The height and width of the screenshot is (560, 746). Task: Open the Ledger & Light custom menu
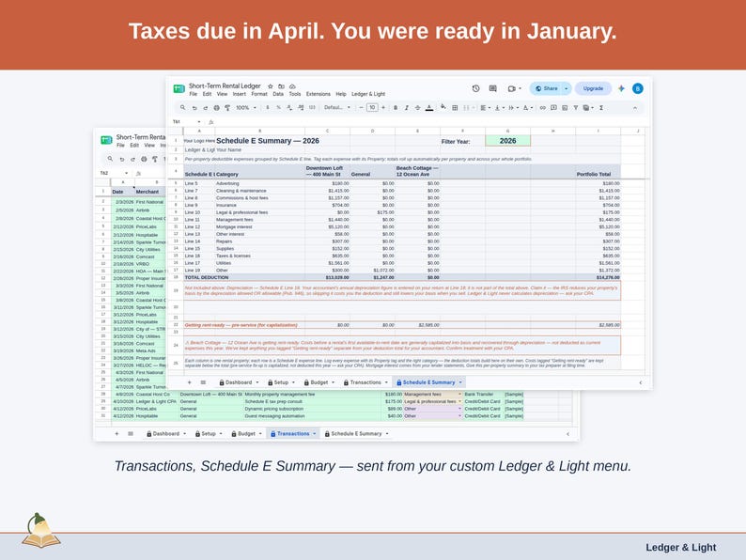point(368,94)
